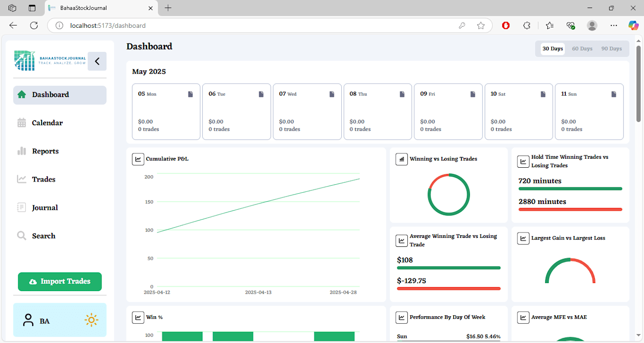Click the note icon on 05 Mon card
This screenshot has height=343, width=644.
[191, 94]
